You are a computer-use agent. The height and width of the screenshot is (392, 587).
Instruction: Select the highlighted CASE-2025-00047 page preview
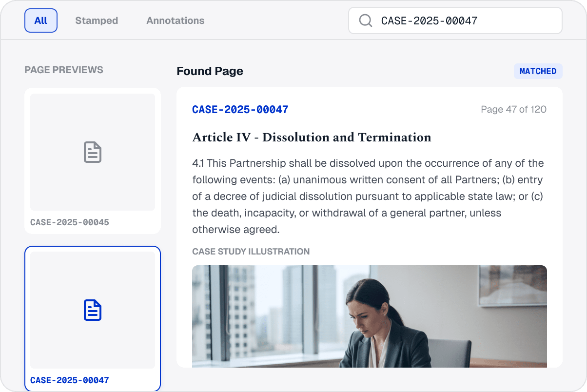93,319
